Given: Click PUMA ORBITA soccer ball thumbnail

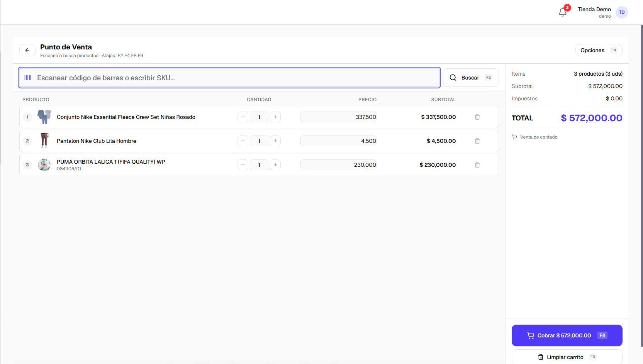Looking at the screenshot, I should [x=44, y=165].
